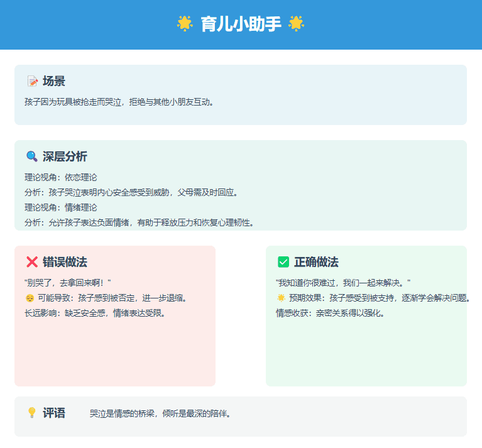This screenshot has height=448, width=482.
Task: Click the 错误做法 card heading
Action: tap(65, 262)
